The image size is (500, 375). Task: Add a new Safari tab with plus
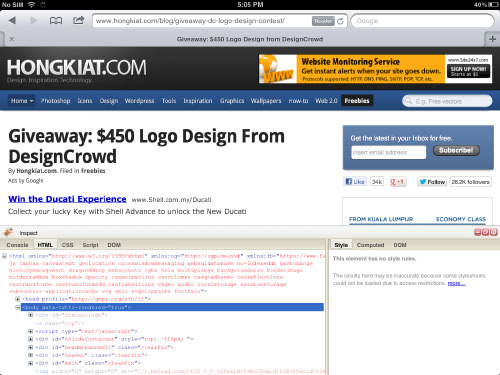pos(492,39)
